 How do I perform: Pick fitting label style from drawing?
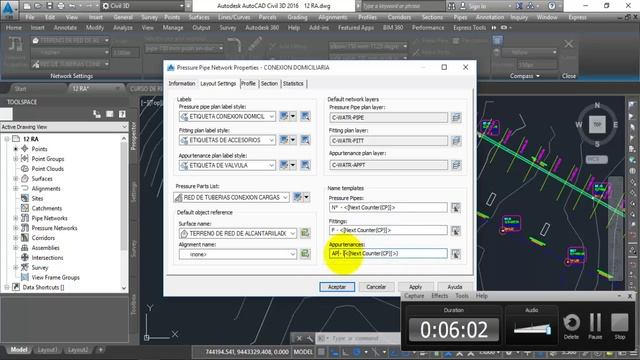pyautogui.click(x=305, y=140)
